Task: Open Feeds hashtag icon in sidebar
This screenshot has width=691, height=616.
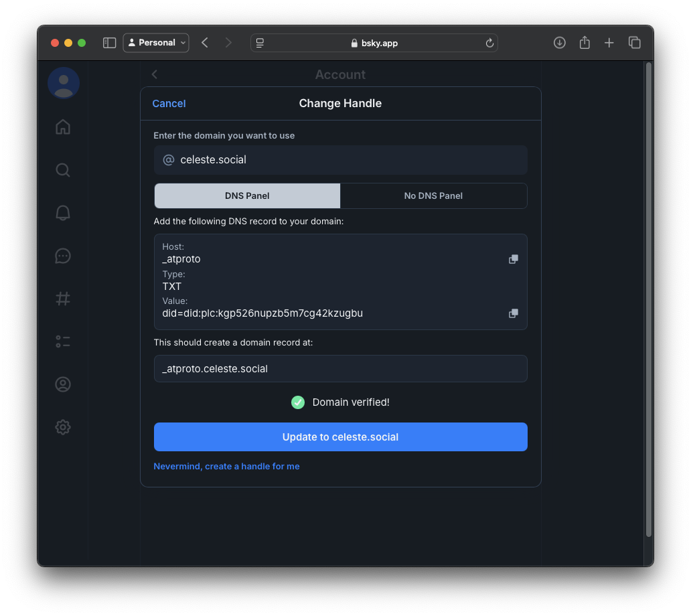Action: [63, 299]
